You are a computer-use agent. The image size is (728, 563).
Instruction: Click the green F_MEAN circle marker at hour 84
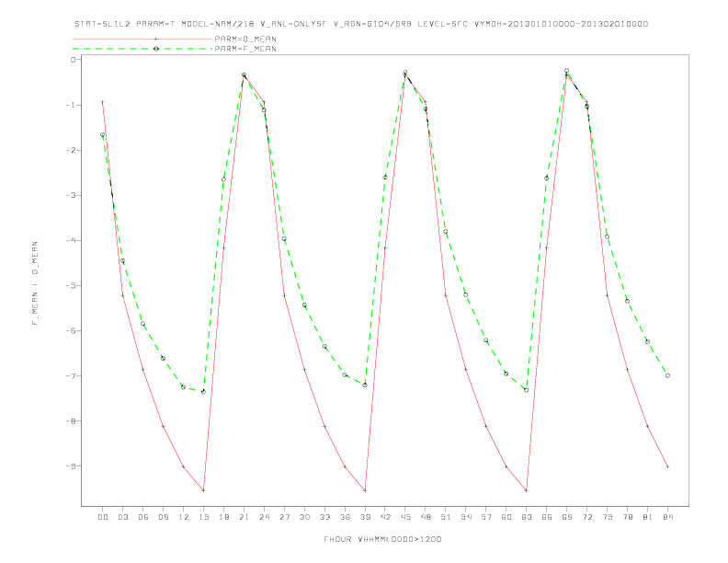click(x=667, y=375)
